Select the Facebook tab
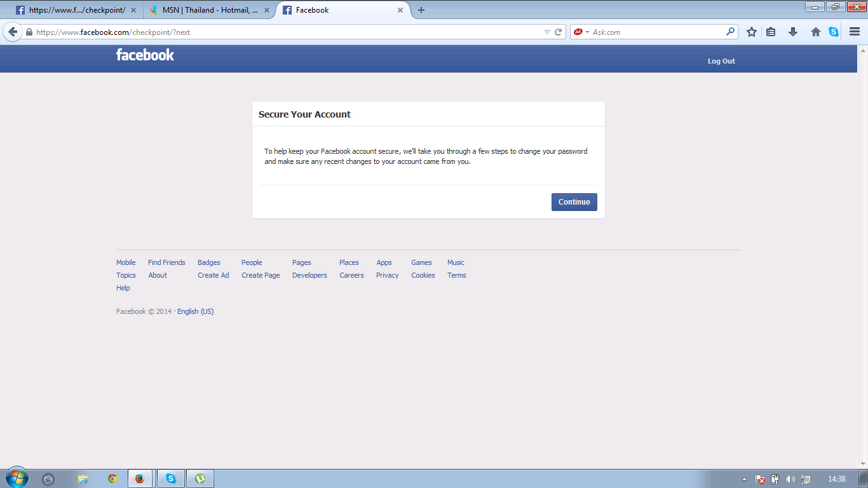 point(344,10)
